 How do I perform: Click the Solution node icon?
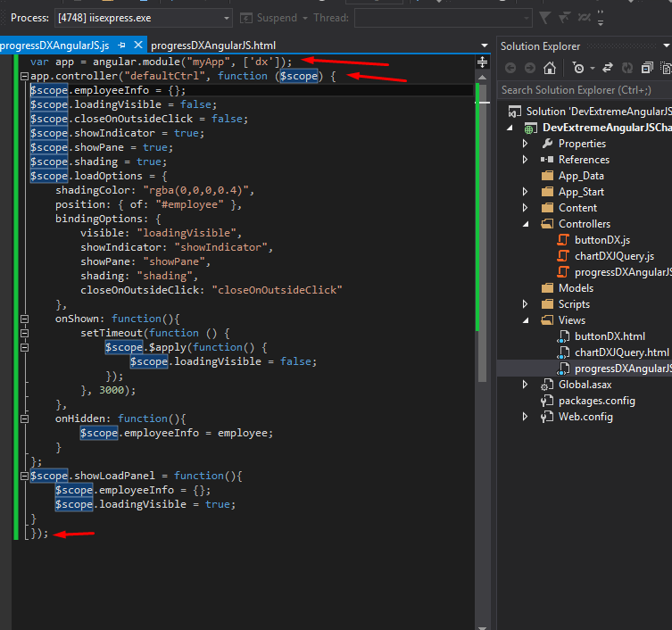[514, 112]
